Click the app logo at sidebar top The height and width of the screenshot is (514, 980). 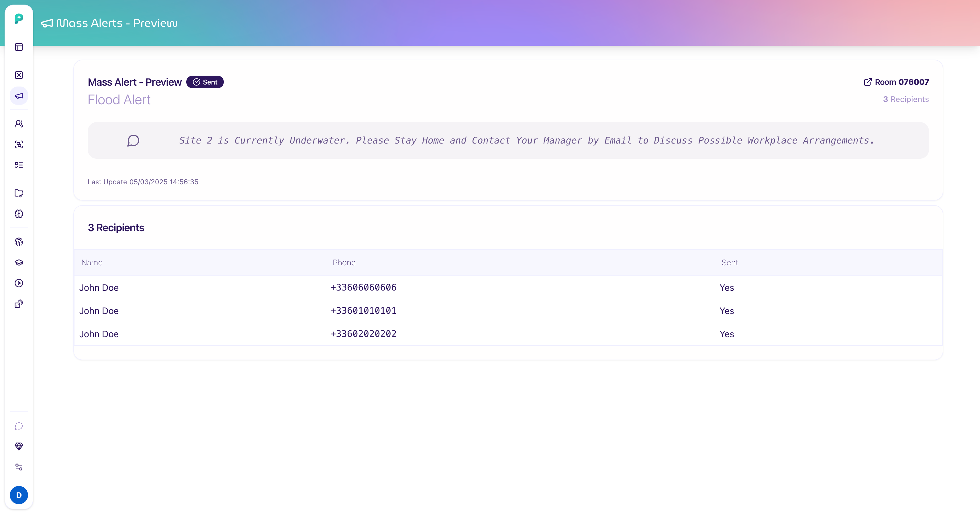click(19, 19)
